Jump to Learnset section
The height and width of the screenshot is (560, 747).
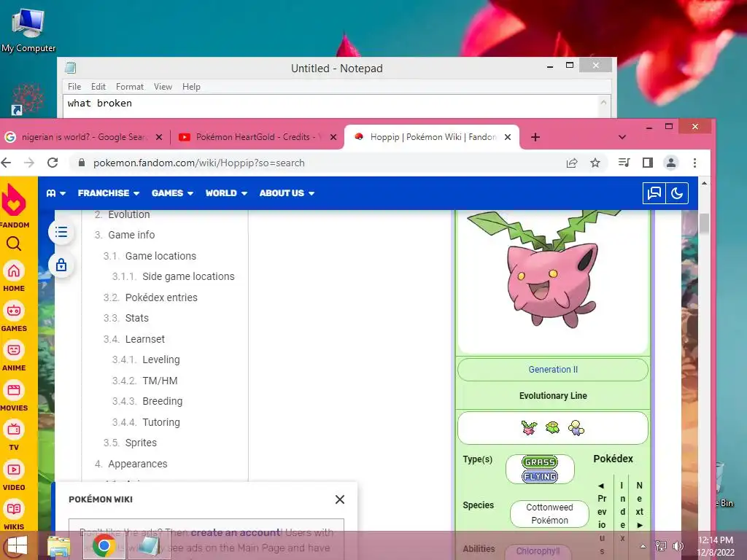(145, 339)
